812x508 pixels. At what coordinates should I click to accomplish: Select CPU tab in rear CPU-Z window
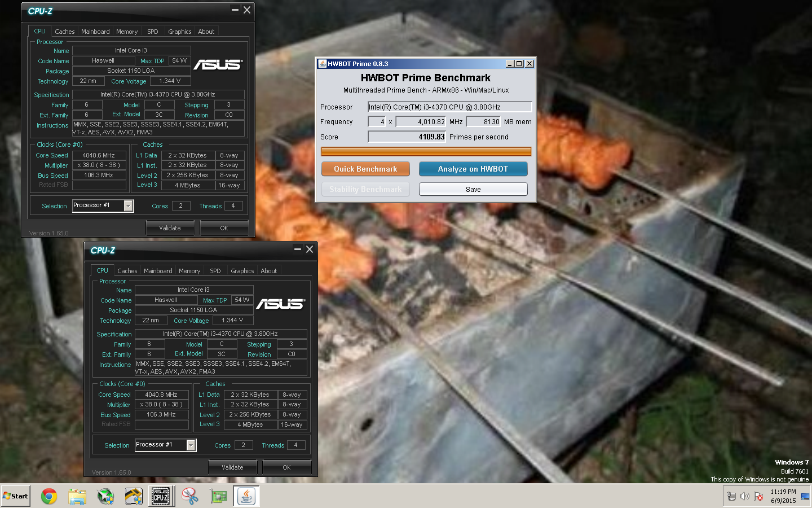pos(40,31)
